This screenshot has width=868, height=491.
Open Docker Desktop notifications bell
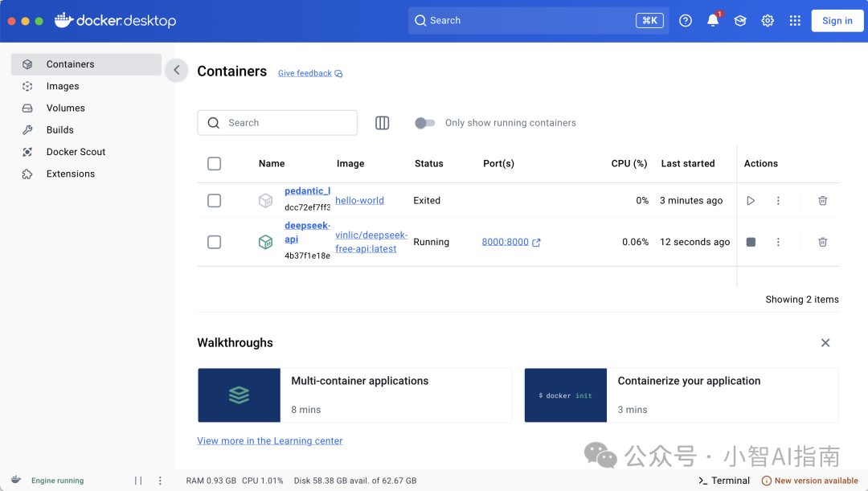[x=712, y=20]
